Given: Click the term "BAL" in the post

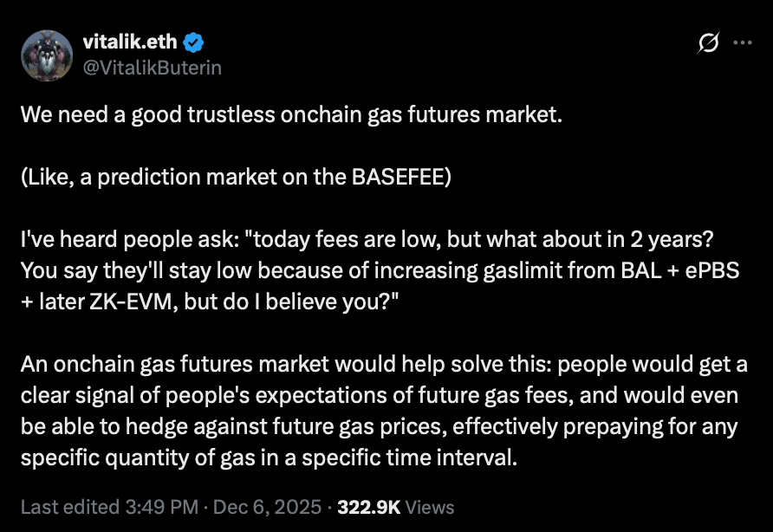Looking at the screenshot, I should (647, 269).
